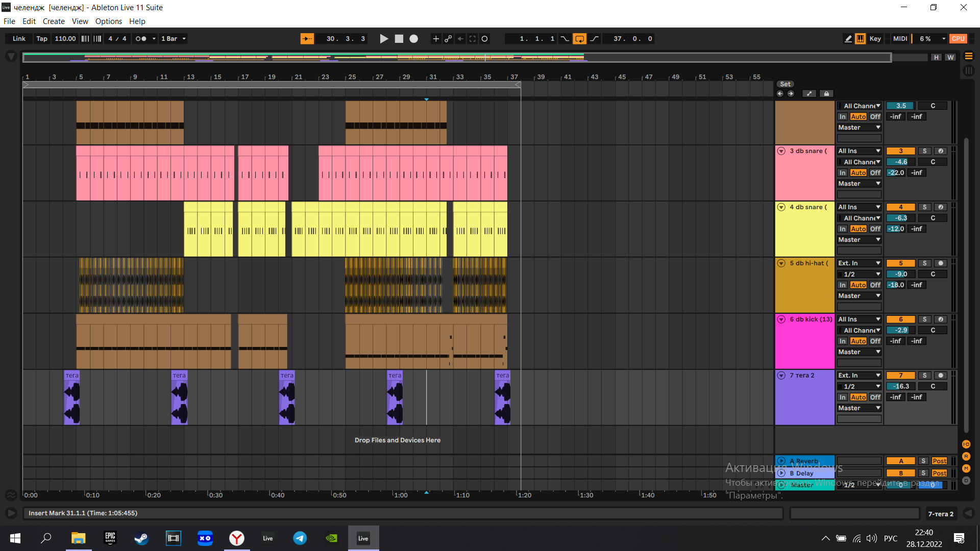Viewport: 980px width, 551px height.
Task: Enable Key Map Mode switch
Action: tap(875, 39)
